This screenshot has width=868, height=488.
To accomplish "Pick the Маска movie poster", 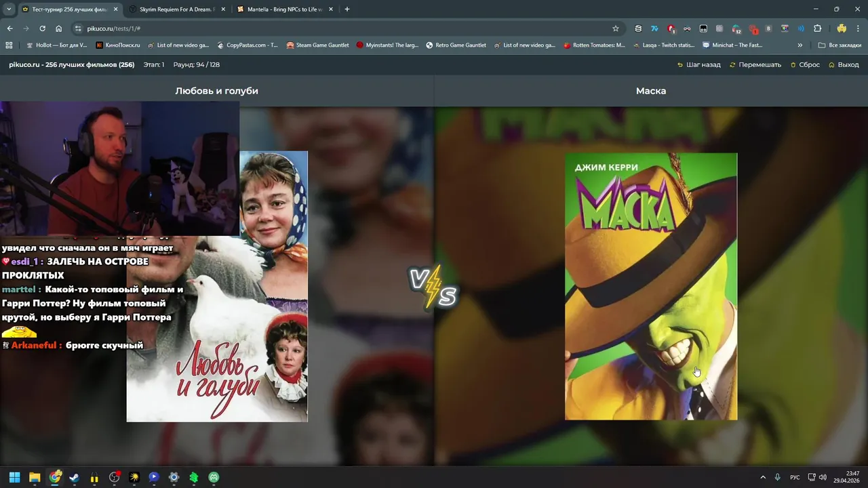I will (x=651, y=286).
